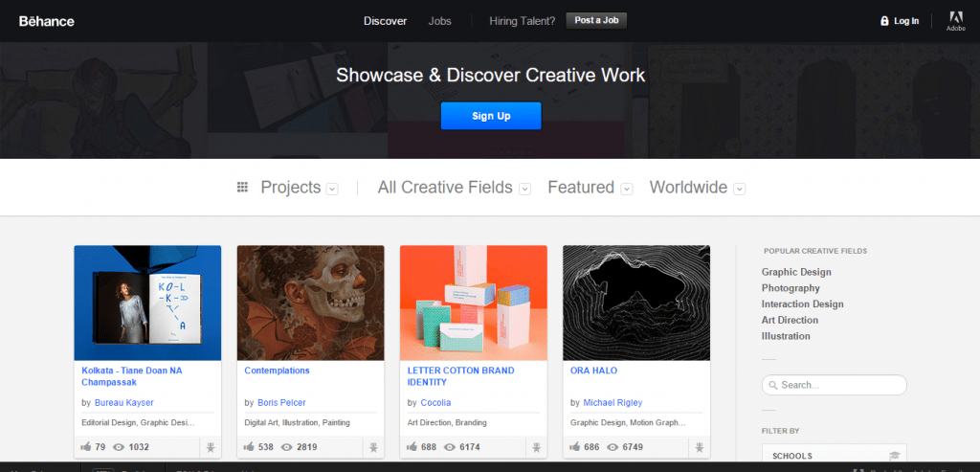Screen dimensions: 980x472
Task: Click the graduation cap icon on Schools
Action: pyautogui.click(x=895, y=457)
